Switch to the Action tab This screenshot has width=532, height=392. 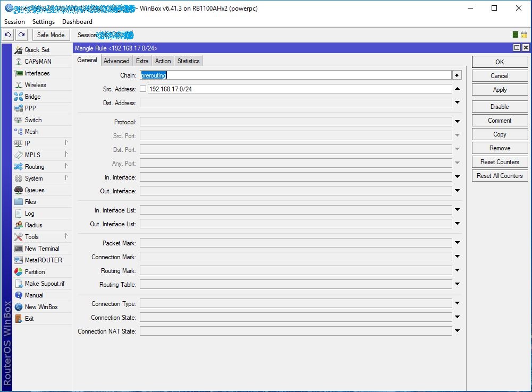pyautogui.click(x=163, y=61)
